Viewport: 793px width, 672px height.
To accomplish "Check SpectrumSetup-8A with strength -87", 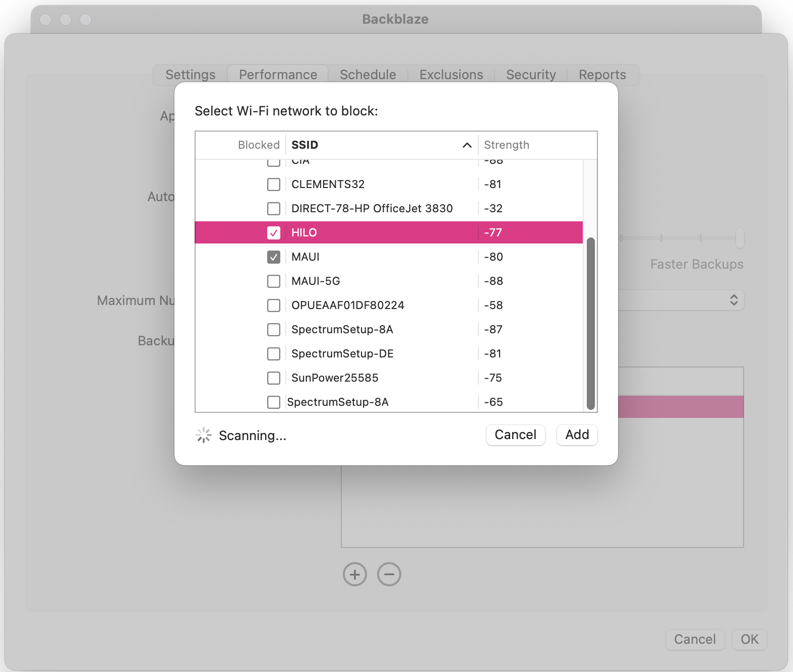I will coord(274,330).
